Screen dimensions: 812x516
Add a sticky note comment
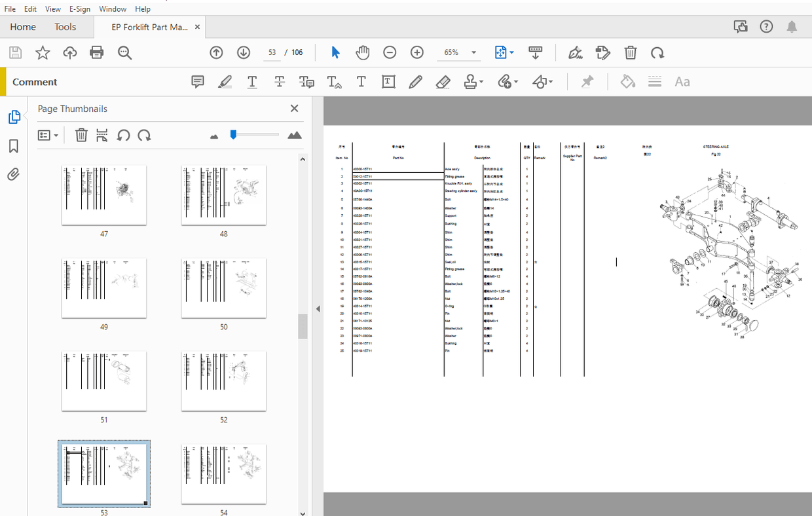198,82
